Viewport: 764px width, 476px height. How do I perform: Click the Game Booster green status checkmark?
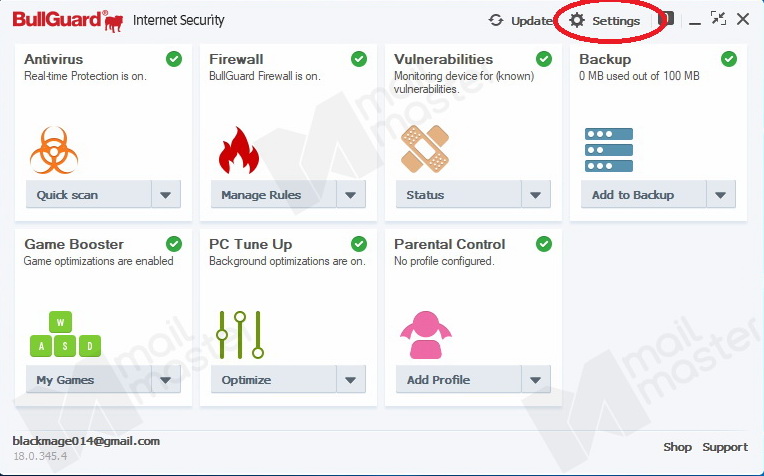pos(174,244)
